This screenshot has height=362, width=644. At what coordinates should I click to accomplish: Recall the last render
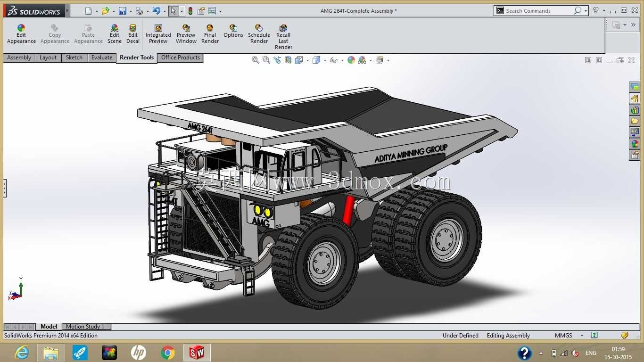[x=283, y=37]
